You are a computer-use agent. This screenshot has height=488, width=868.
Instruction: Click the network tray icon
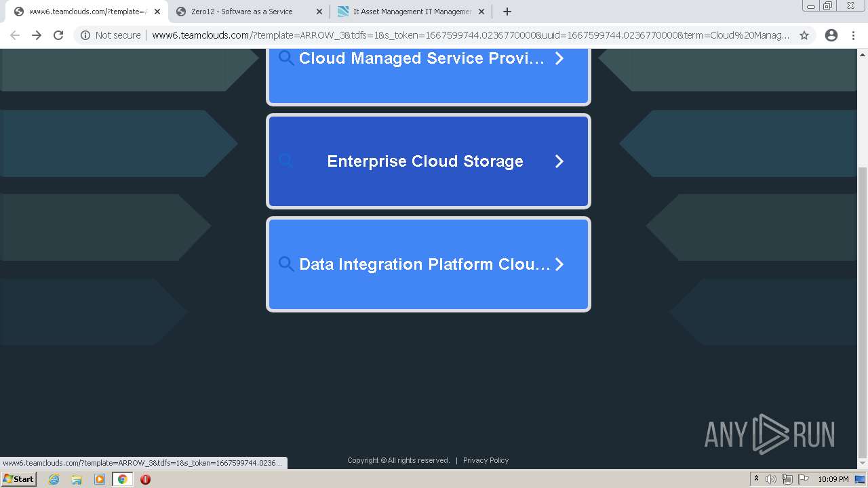click(787, 479)
